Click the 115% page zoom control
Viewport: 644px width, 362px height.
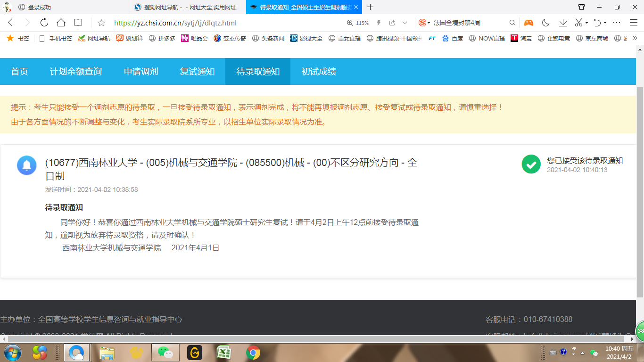click(x=358, y=23)
